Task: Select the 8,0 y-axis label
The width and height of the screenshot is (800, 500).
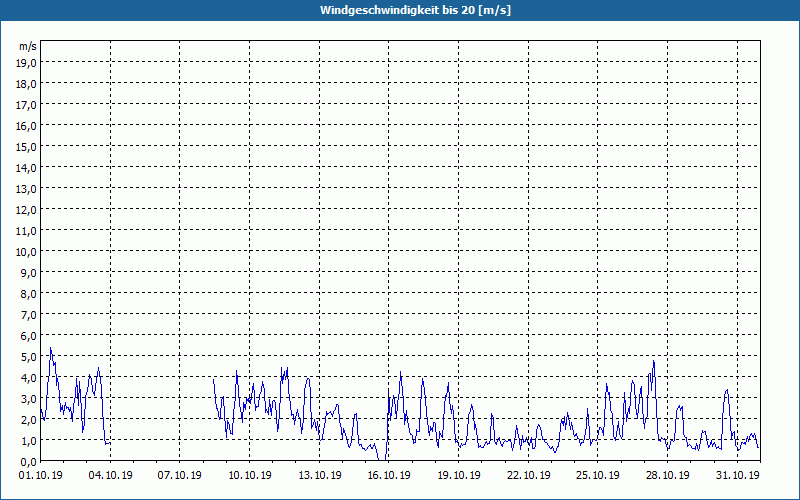Action: [30, 294]
